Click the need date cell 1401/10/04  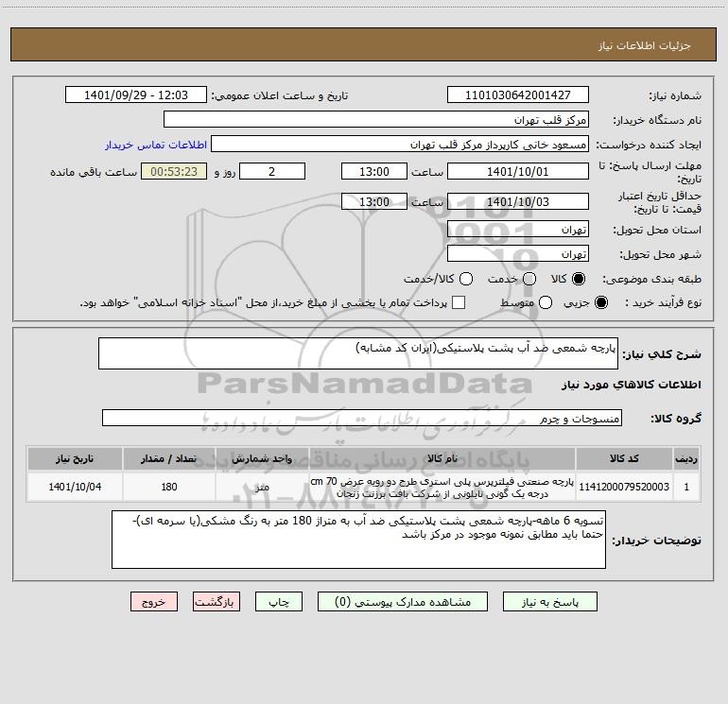tap(75, 487)
